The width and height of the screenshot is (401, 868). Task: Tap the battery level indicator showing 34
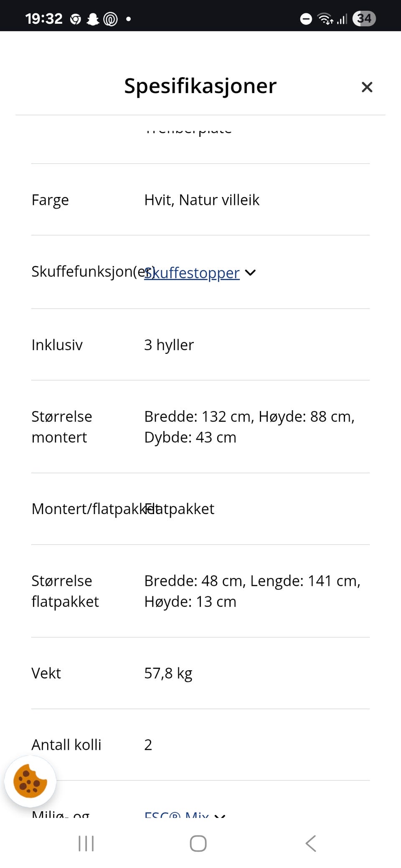[x=364, y=18]
